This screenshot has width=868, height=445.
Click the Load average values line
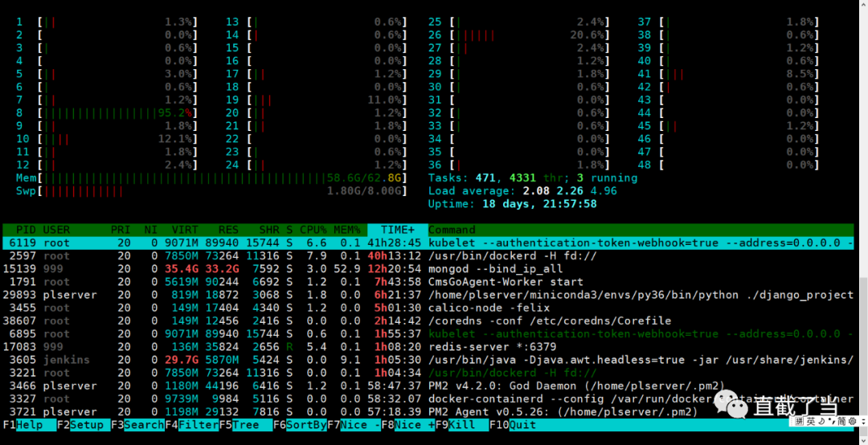pos(522,191)
